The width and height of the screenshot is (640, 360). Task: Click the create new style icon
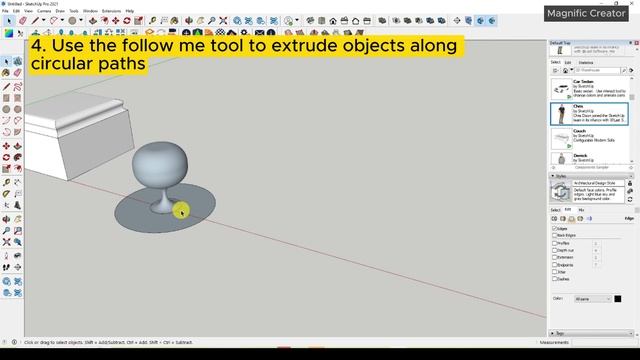click(630, 191)
